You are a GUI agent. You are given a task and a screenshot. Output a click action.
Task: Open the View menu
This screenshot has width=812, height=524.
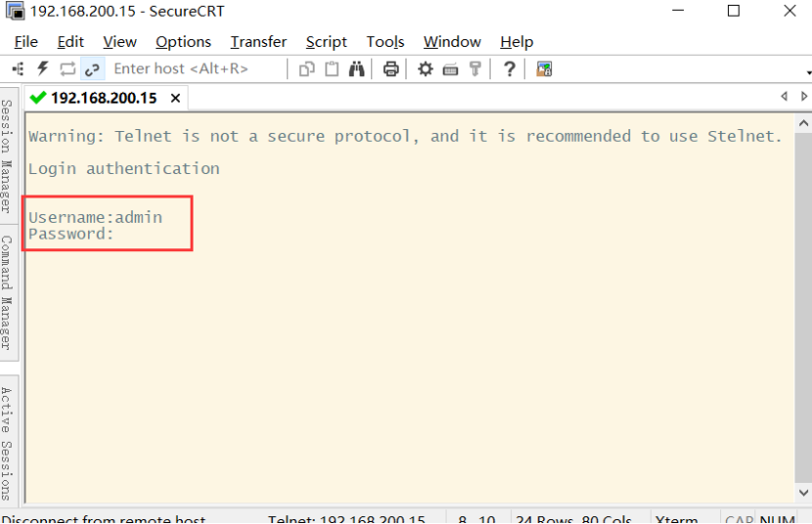click(119, 41)
